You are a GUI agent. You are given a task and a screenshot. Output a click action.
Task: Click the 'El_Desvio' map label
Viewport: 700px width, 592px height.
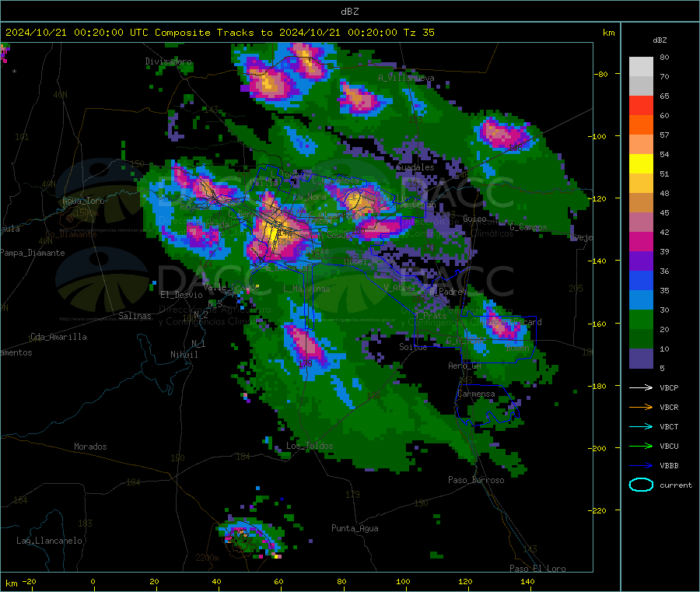(x=181, y=295)
